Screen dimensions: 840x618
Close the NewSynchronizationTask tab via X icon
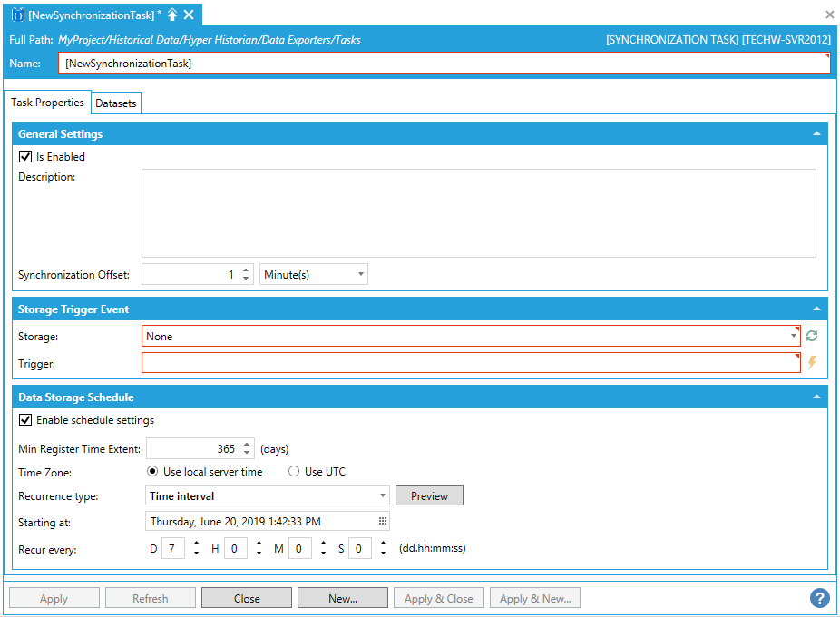coord(189,15)
